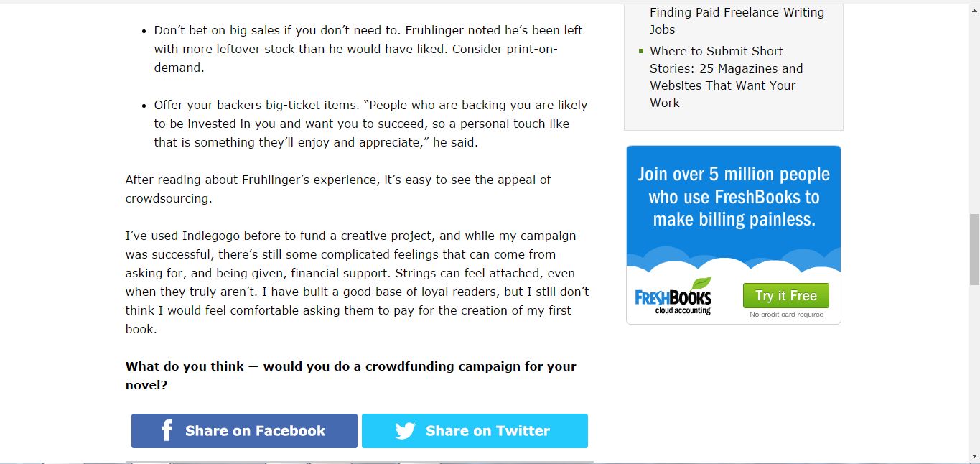Open "Where to Submit Short Stories" link
This screenshot has height=464, width=980.
click(x=727, y=77)
